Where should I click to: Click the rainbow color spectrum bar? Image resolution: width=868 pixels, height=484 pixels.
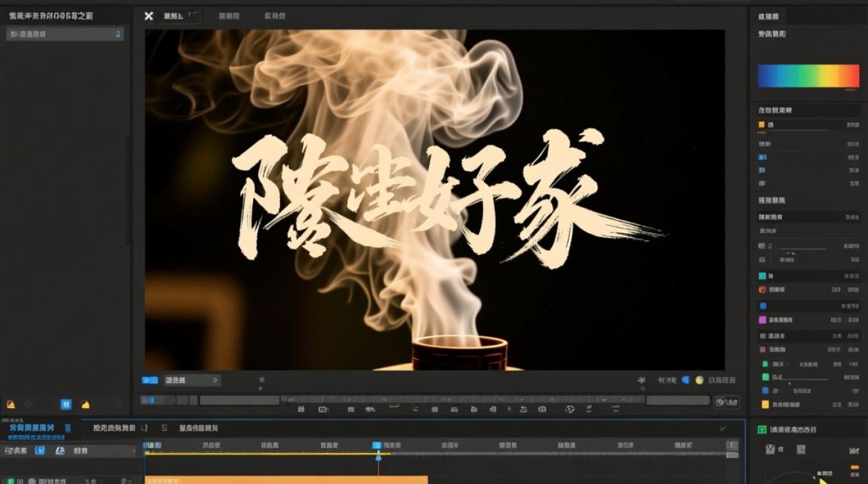click(809, 76)
